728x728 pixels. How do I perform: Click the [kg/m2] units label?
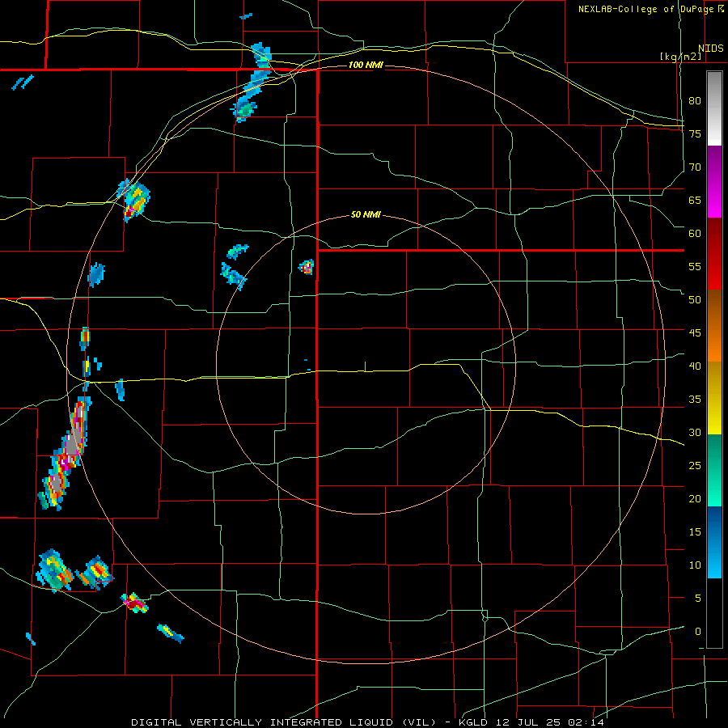click(x=680, y=57)
